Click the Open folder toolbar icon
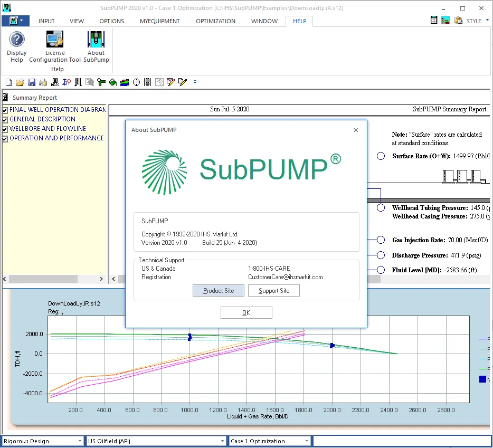The height and width of the screenshot is (448, 493). pos(20,82)
